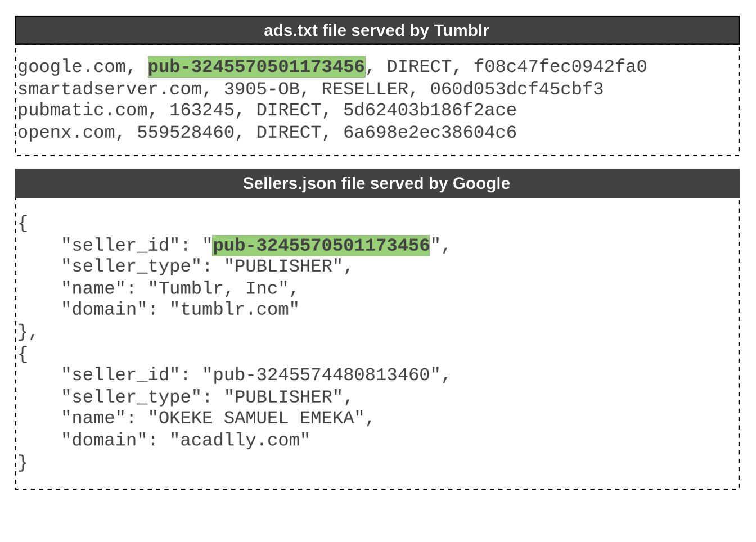The image size is (756, 542).
Task: Click the "OKEKE SAMUEL EMEKA" name value
Action: point(256,418)
